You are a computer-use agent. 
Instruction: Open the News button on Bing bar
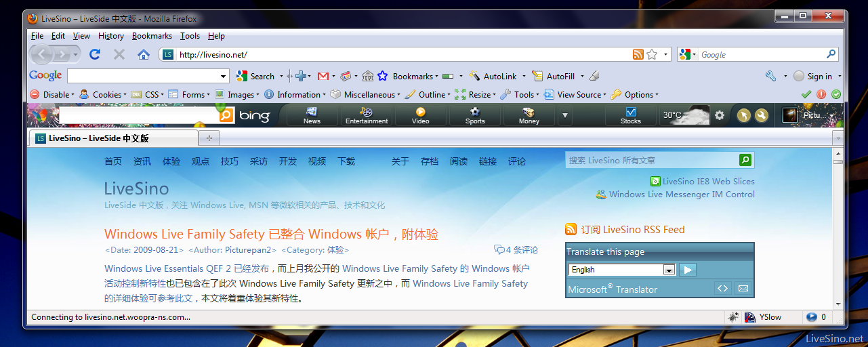click(312, 115)
